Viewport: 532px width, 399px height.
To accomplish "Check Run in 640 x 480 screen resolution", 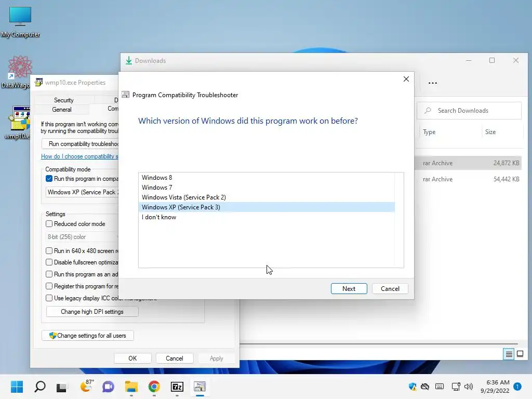I will coord(49,251).
